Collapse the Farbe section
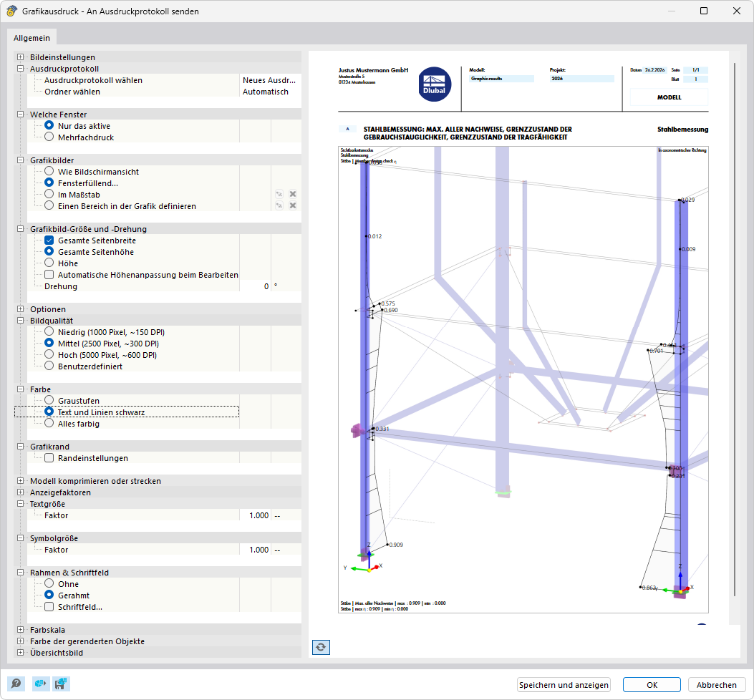Screen dimensions: 754x700 point(20,389)
